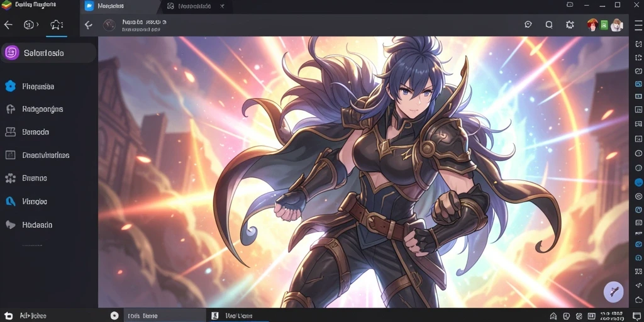Click the highlighted blue icon near the top of the right toolbar
Viewport: 644px width, 322px height.
[x=638, y=84]
